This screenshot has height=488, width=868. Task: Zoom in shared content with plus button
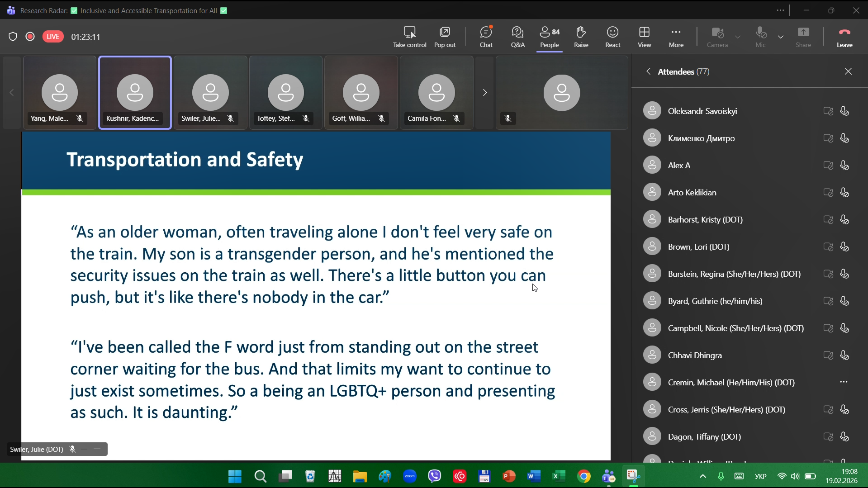[x=97, y=449]
